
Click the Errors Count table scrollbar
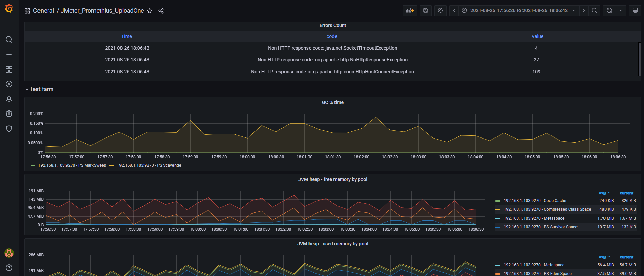[x=639, y=59]
